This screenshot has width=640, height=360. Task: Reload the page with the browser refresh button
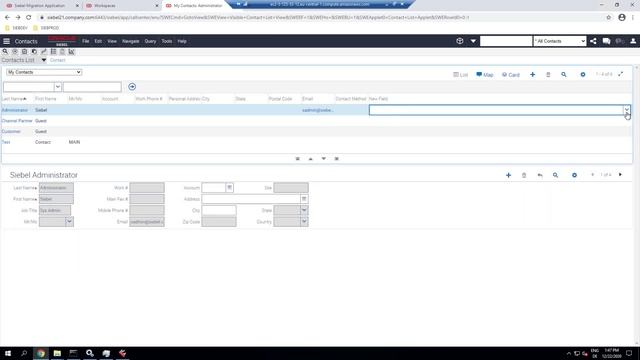pos(29,18)
